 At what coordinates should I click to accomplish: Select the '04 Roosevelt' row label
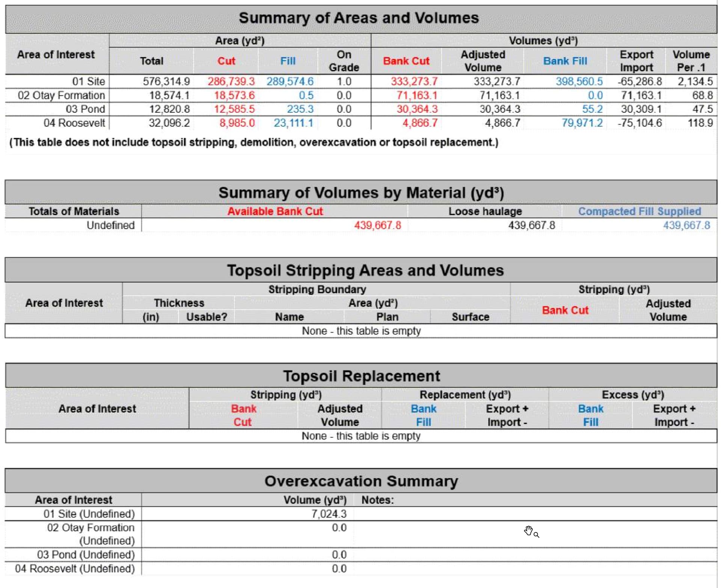(x=74, y=123)
